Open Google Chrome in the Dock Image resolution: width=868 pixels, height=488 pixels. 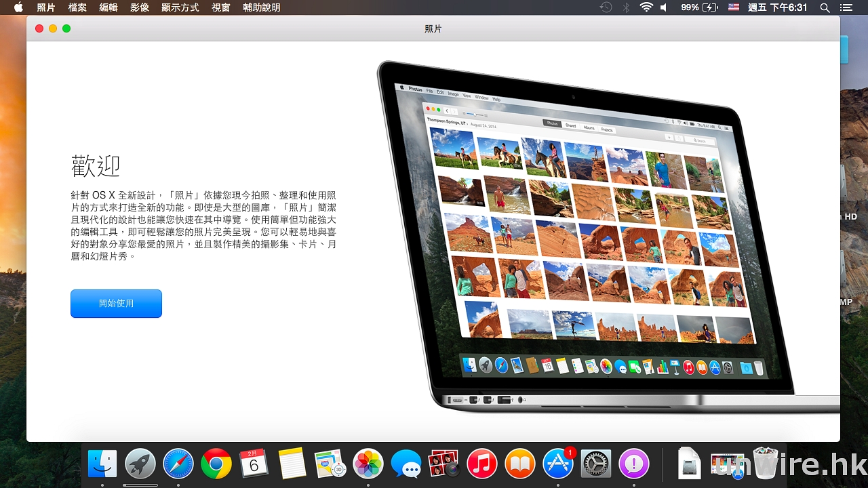pos(216,464)
